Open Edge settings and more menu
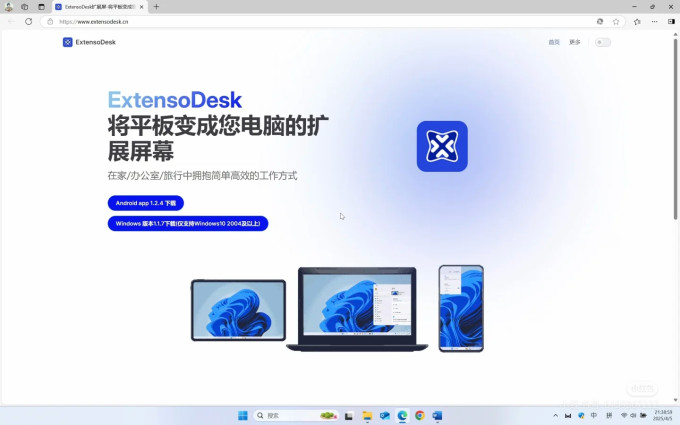680x425 pixels. coord(654,21)
